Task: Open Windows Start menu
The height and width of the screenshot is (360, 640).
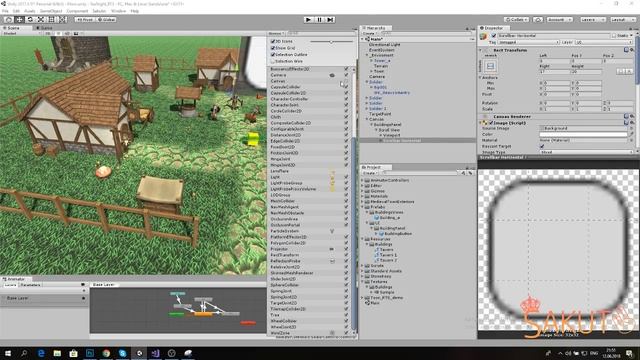Action: 8,353
